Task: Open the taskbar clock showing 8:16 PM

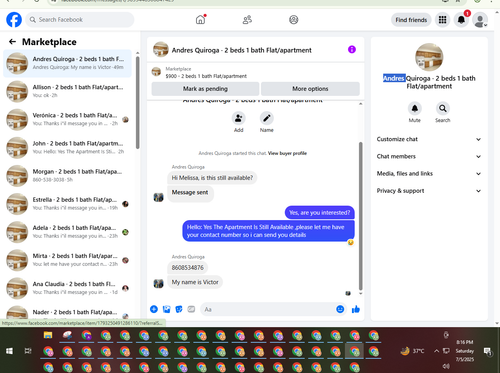Action: click(x=465, y=351)
